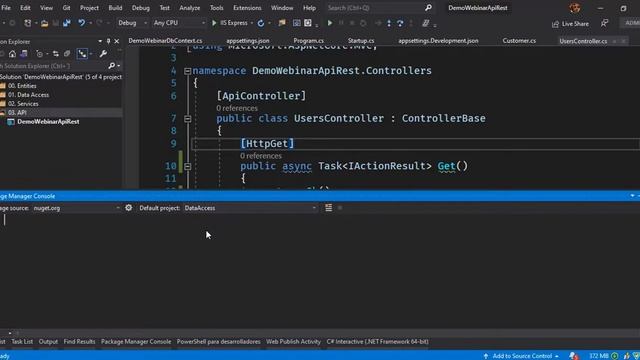This screenshot has width=640, height=360.
Task: Switch to appsettings.Development.json tab
Action: 438,41
